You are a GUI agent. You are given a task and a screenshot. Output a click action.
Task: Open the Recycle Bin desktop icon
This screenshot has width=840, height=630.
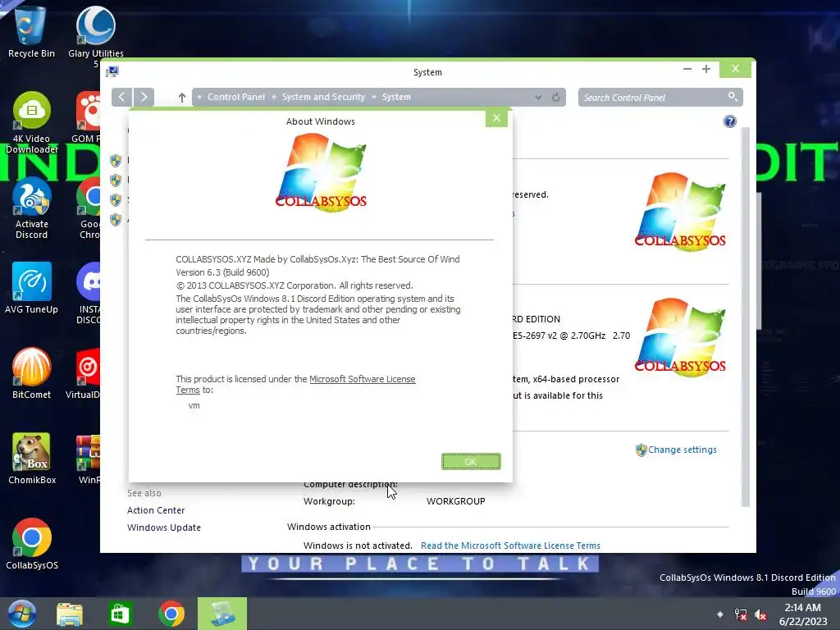pos(31,31)
